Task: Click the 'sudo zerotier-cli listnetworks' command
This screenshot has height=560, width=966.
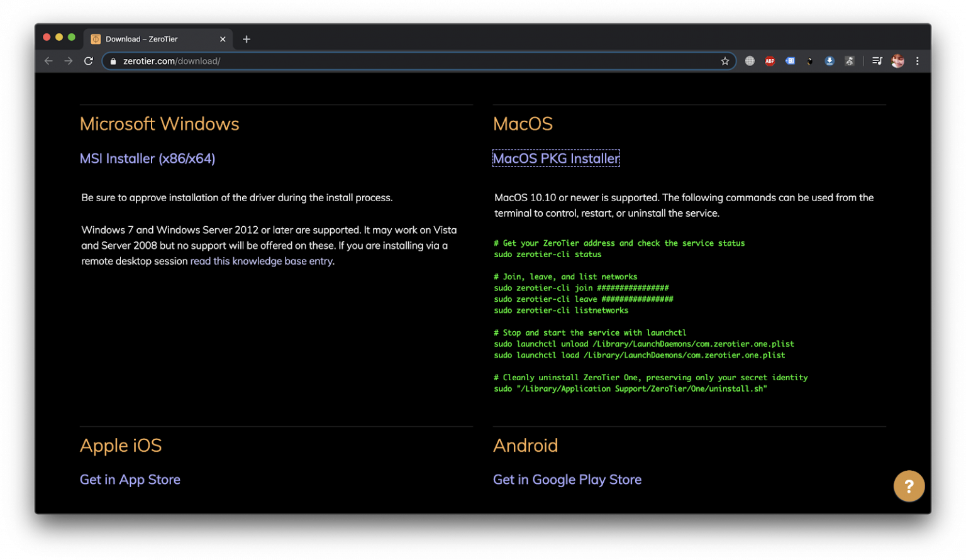Action: coord(561,310)
